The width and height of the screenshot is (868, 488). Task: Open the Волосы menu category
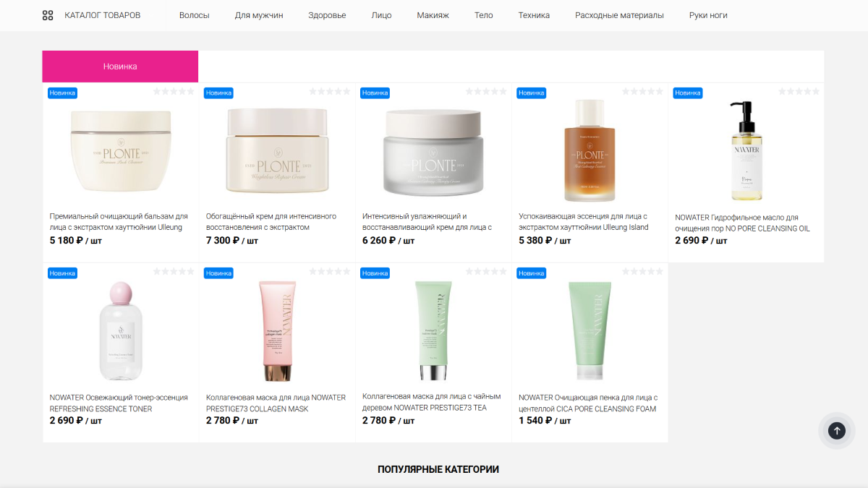pos(195,15)
